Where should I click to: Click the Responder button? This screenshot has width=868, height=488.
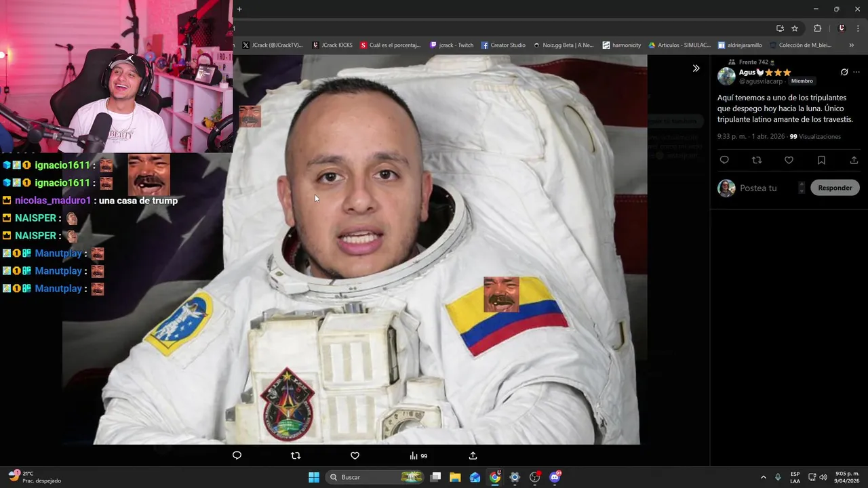point(835,188)
